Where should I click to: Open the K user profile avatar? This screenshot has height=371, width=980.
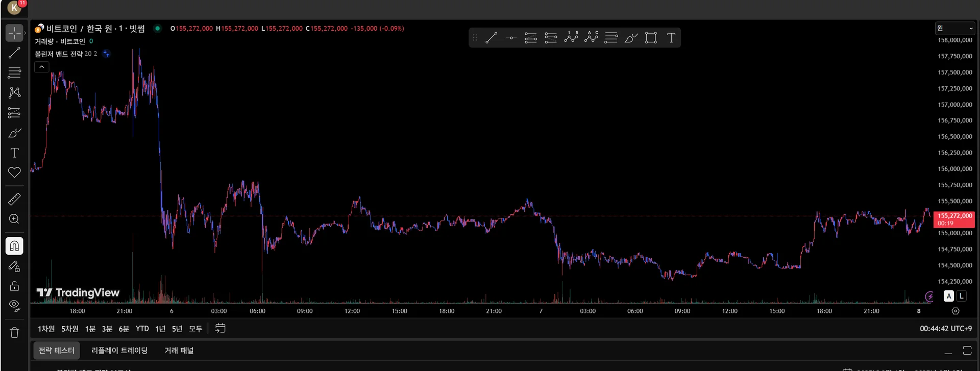[15, 7]
